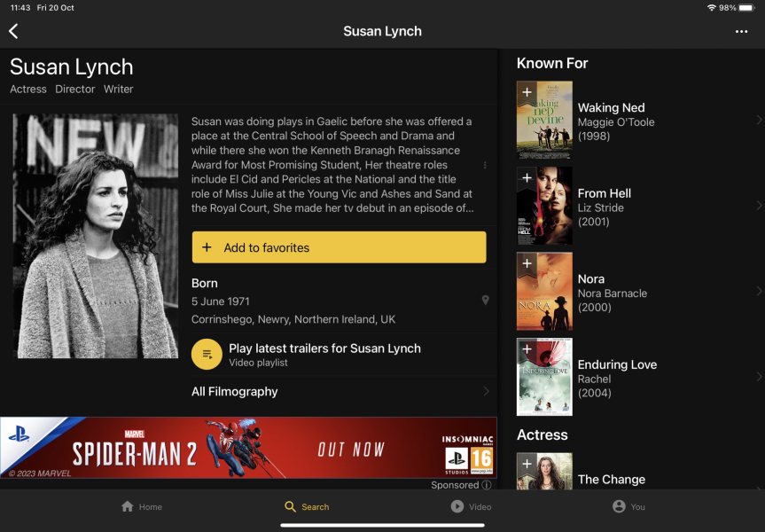
Task: Expand biography with vertical dots icon
Action: coord(485,166)
